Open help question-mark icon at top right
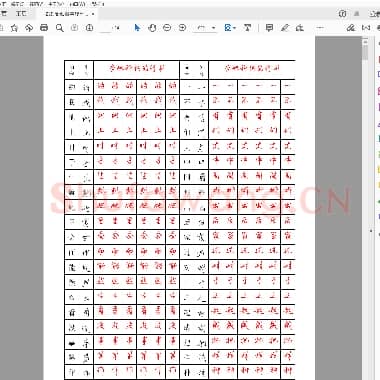The height and width of the screenshot is (380, 380). pos(342,14)
